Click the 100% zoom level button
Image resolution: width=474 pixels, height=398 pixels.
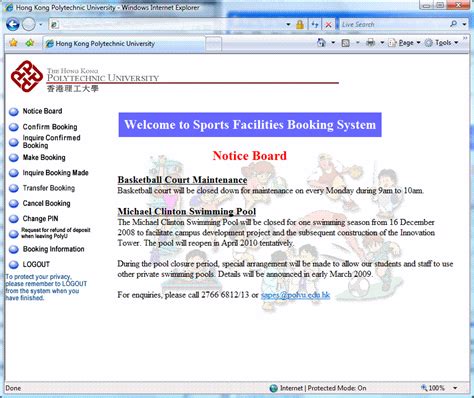pyautogui.click(x=433, y=388)
